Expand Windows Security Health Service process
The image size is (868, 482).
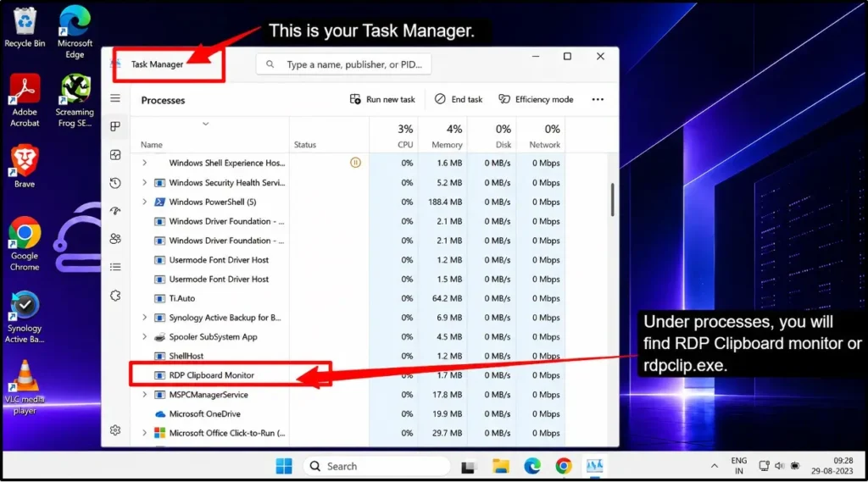point(144,182)
